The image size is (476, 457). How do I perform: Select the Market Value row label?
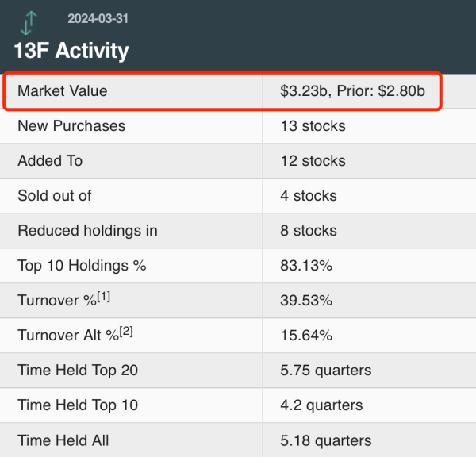click(62, 91)
